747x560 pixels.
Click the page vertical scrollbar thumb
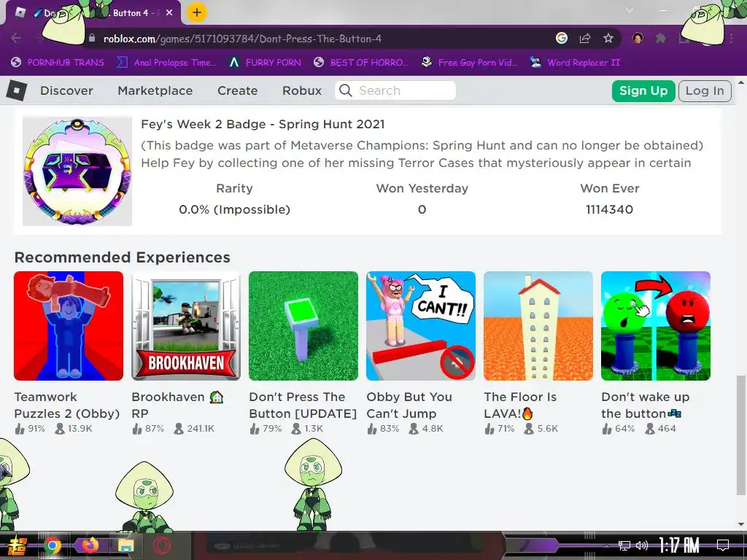[x=741, y=435]
